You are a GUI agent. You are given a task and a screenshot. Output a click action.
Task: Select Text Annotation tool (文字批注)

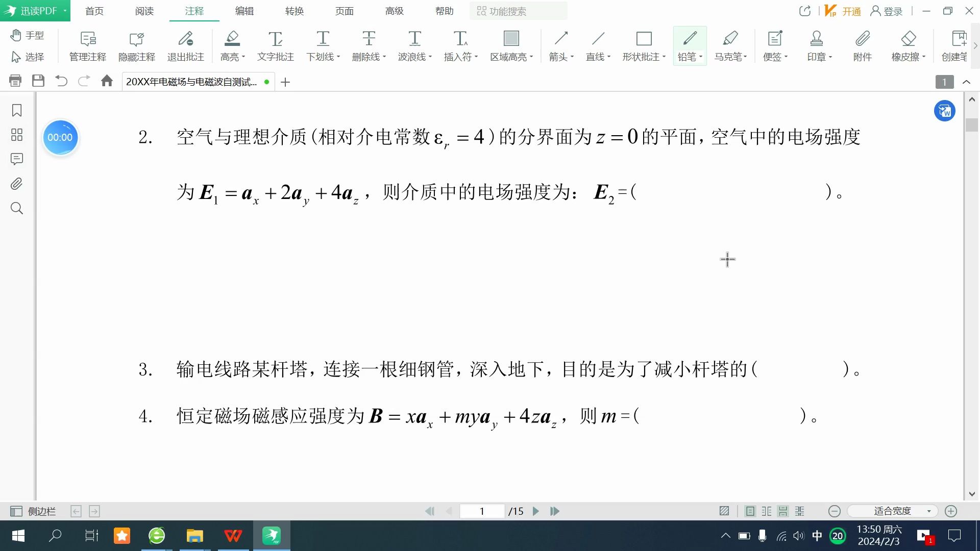[276, 46]
